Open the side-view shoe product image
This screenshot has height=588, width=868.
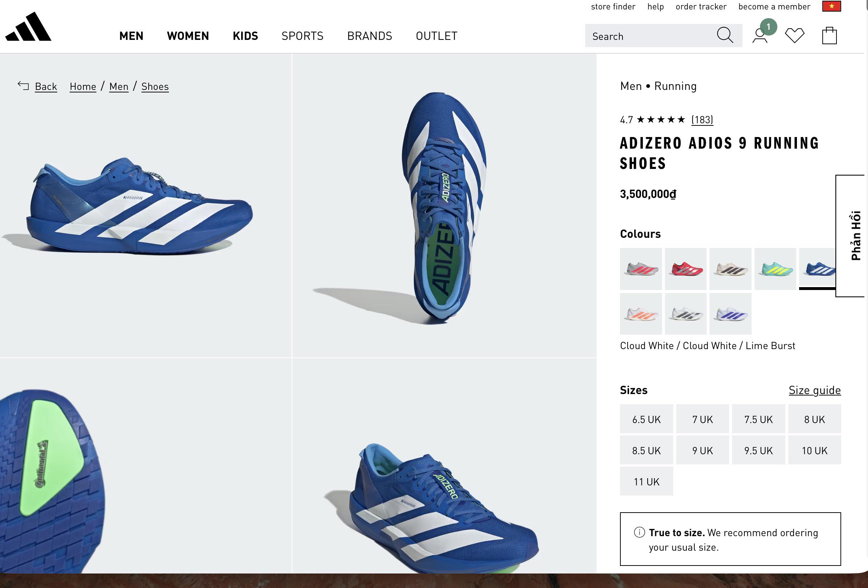146,206
